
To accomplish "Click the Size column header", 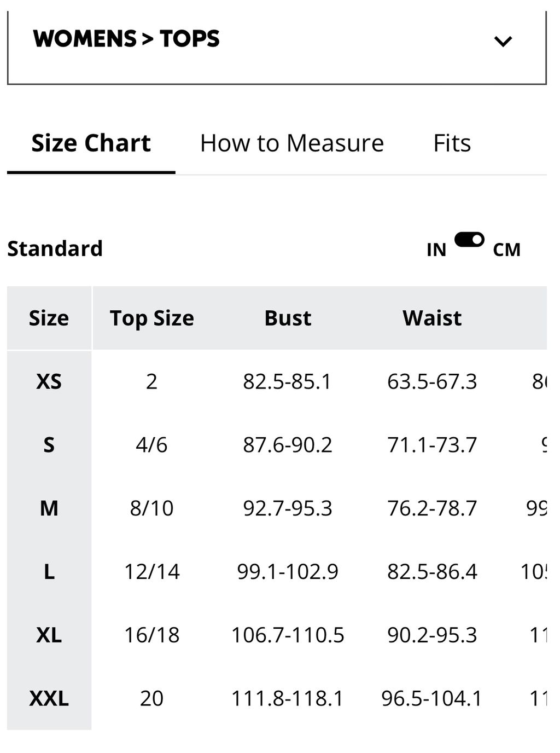I will pos(49,318).
